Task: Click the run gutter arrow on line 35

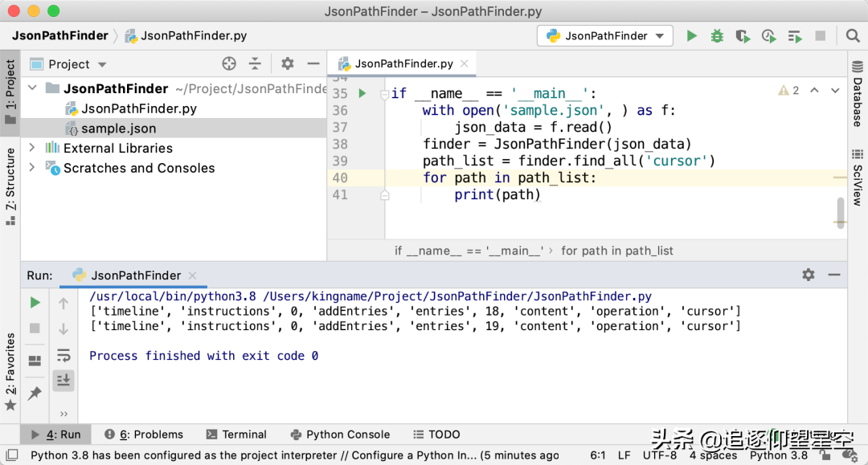Action: click(x=362, y=93)
